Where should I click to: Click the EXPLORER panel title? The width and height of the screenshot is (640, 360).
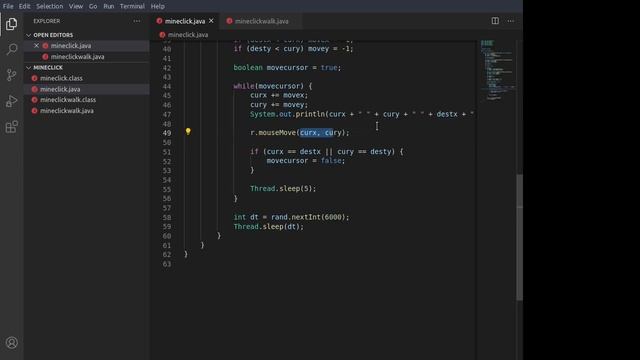[47, 21]
